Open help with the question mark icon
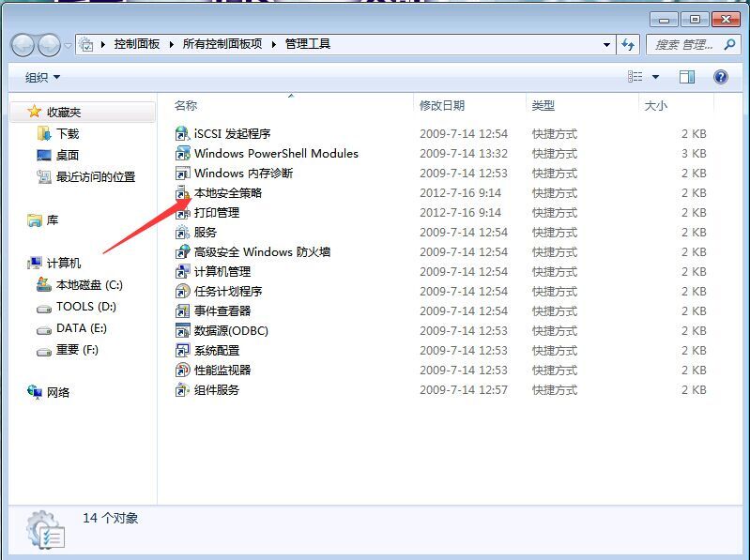 point(721,77)
